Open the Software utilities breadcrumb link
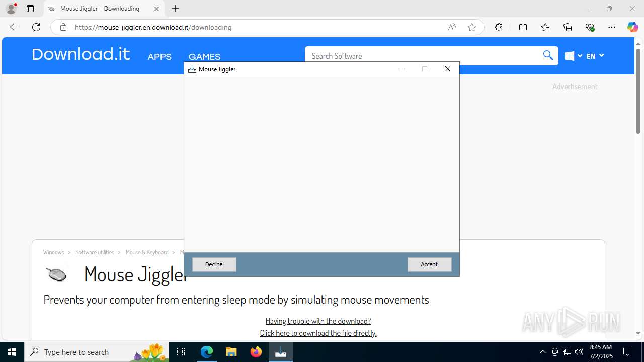 [95, 252]
